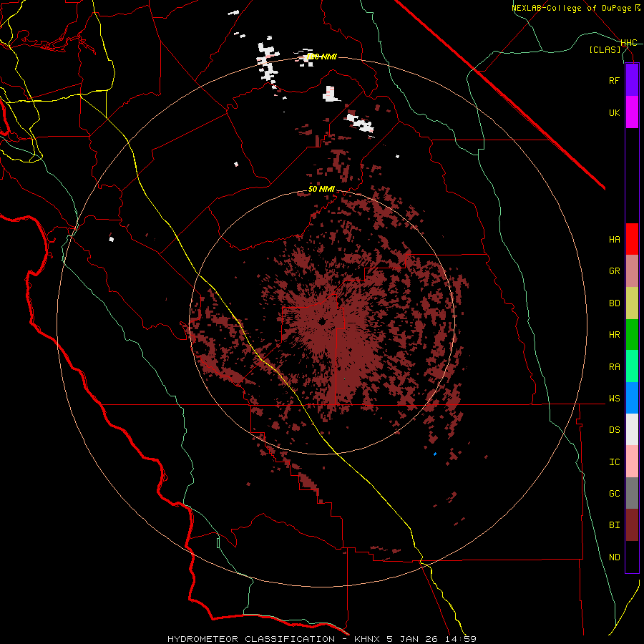This screenshot has height=644, width=644.
Task: Click the UK legend label
Action: click(614, 112)
